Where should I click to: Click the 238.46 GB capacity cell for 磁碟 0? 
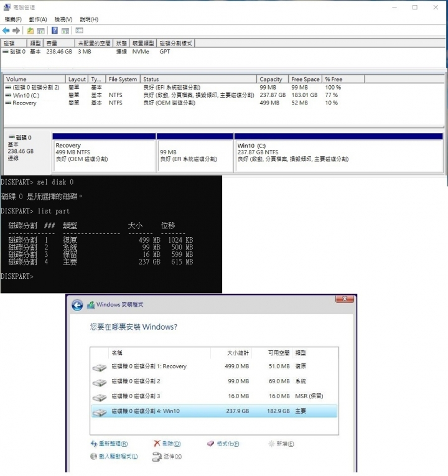tap(59, 52)
